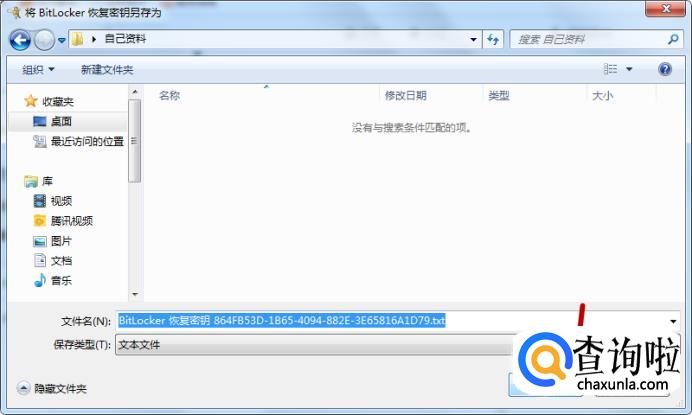Collapse folders with 隐藏文件夹
692x415 pixels.
pyautogui.click(x=52, y=389)
